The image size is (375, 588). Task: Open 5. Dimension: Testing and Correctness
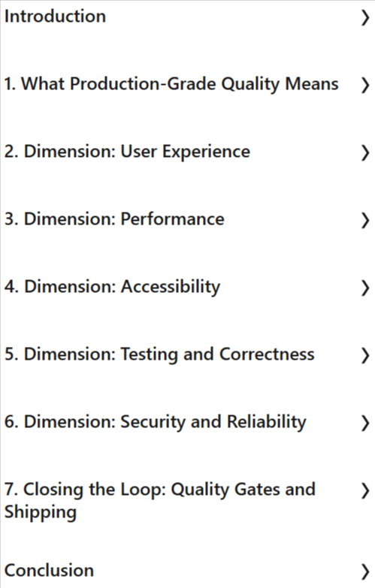pos(159,354)
